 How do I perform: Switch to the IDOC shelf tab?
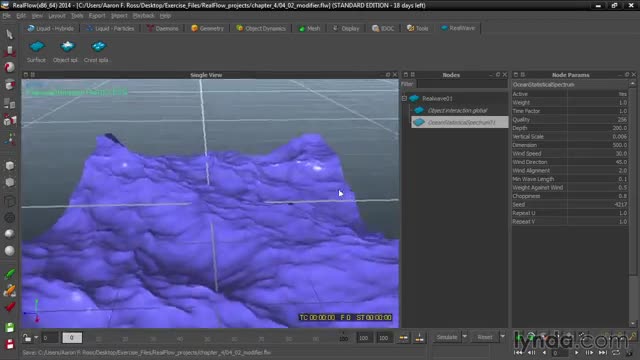coord(383,28)
